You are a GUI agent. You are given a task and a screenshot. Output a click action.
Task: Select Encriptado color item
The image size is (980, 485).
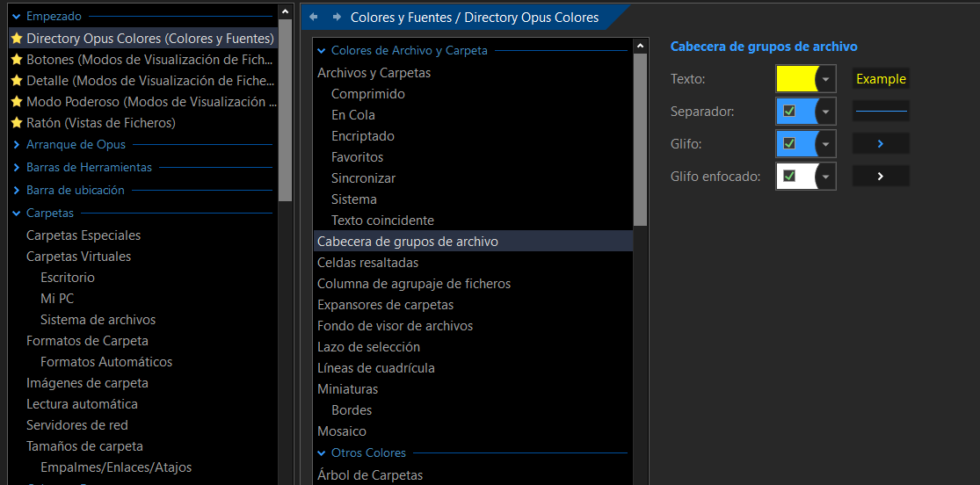[362, 136]
